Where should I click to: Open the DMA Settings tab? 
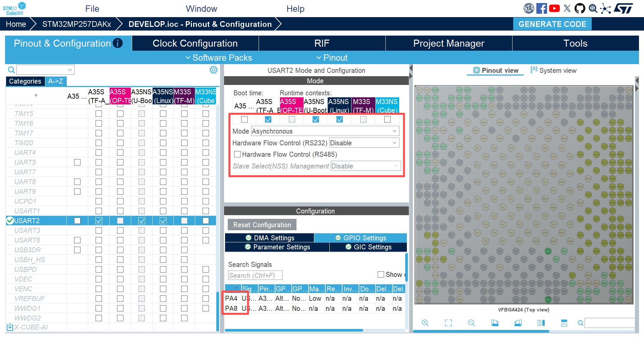270,238
